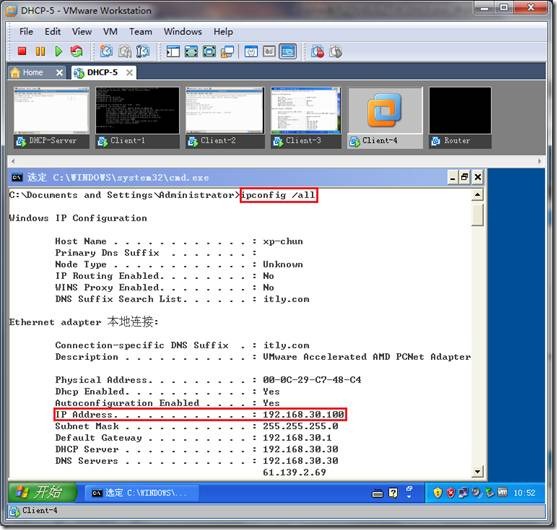Switch to the Home tab
557x530 pixels.
click(x=32, y=72)
